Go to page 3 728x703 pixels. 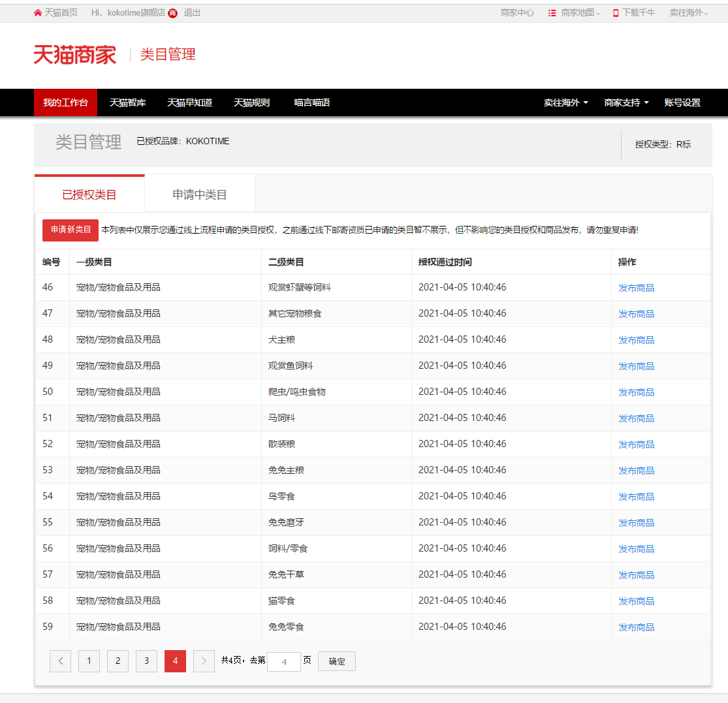tap(147, 661)
